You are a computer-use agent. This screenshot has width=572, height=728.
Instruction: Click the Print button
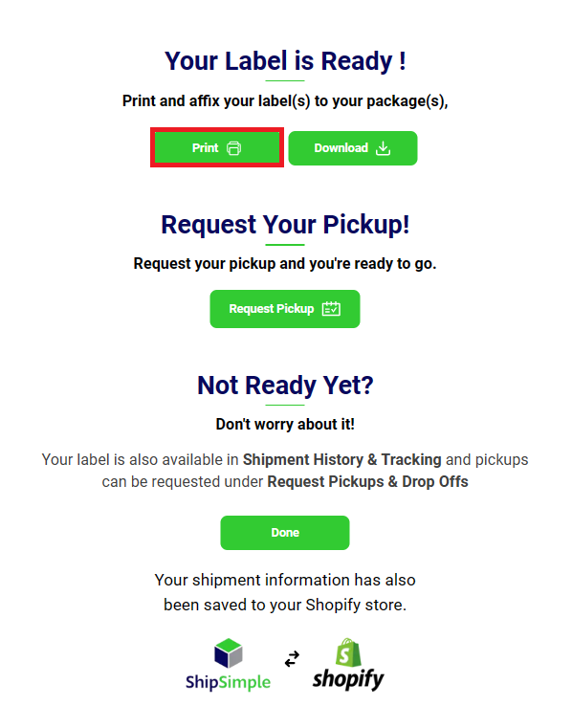tap(217, 147)
